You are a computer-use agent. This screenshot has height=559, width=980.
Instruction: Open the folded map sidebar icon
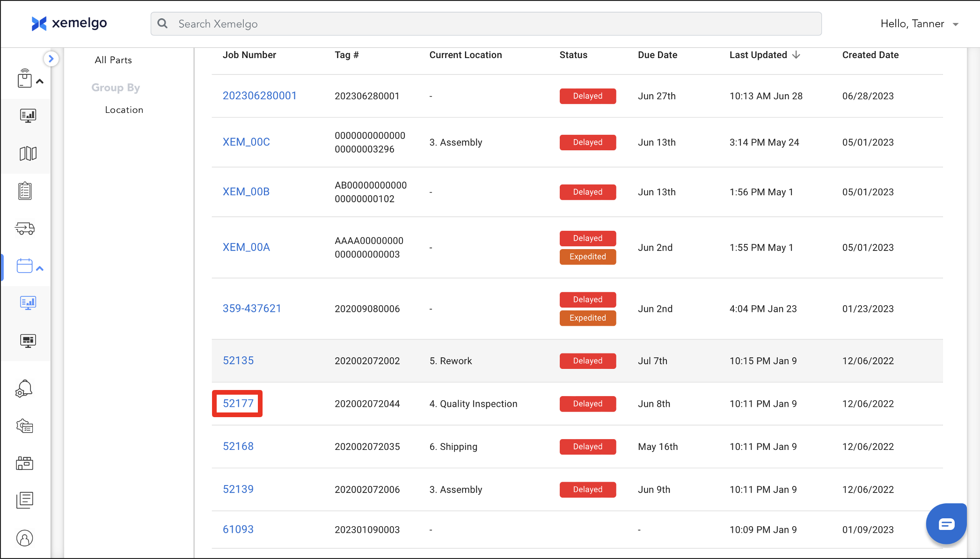28,154
